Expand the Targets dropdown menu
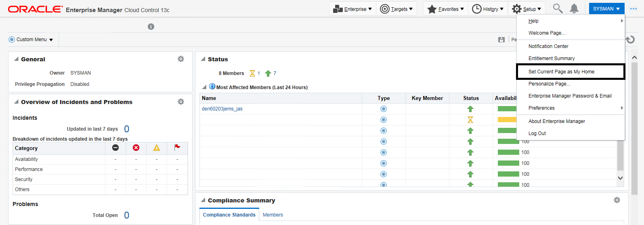 (x=397, y=9)
